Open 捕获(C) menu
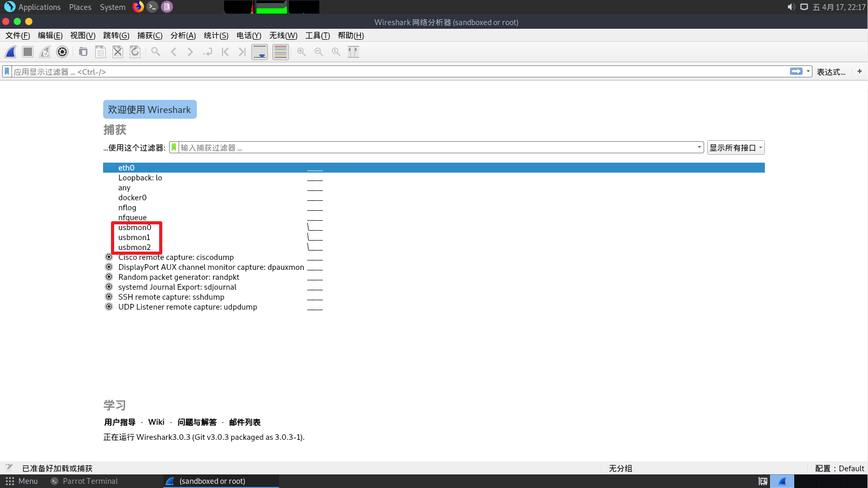Viewport: 868px width, 488px height. point(150,36)
